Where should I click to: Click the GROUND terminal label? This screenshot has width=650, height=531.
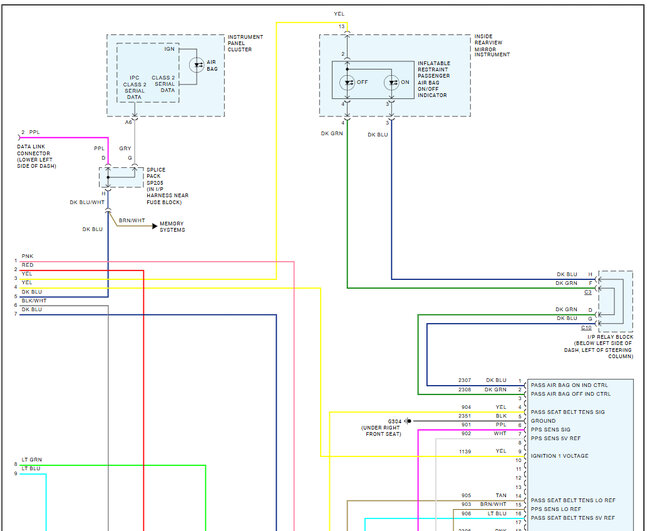(x=543, y=421)
